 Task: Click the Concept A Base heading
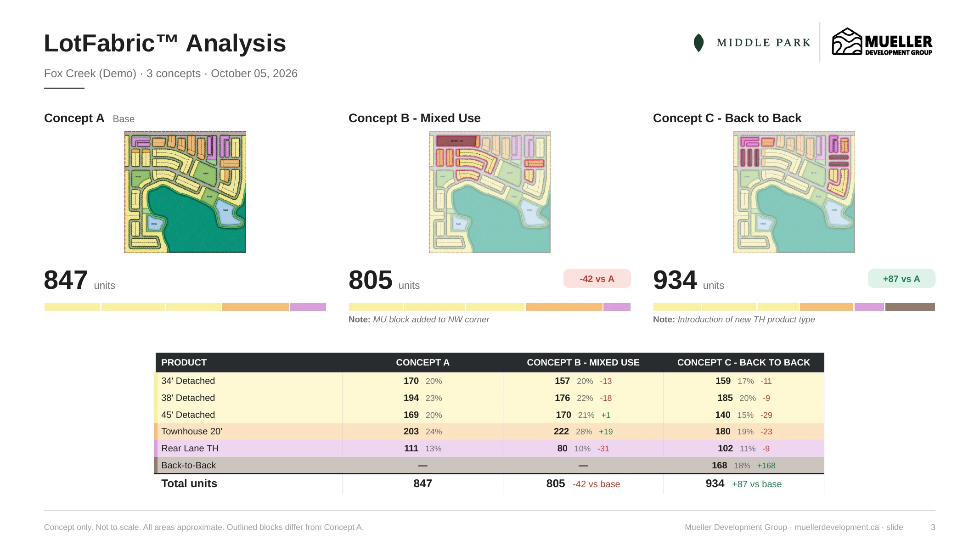(x=89, y=118)
